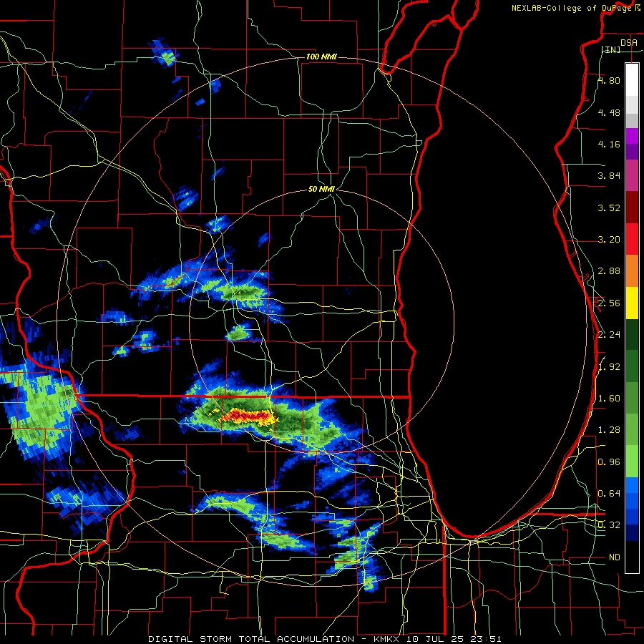Click the 4.80 scale value
Image resolution: width=644 pixels, height=644 pixels.
[x=609, y=80]
